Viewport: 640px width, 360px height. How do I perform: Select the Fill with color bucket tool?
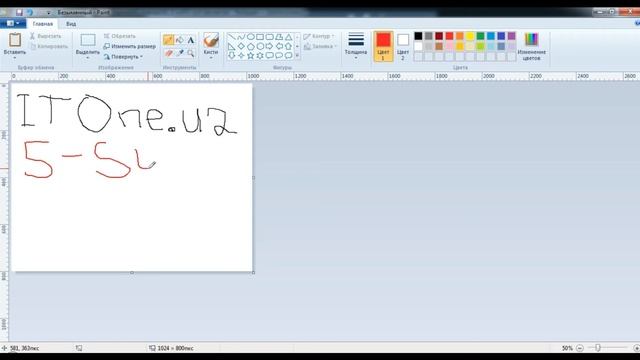180,40
